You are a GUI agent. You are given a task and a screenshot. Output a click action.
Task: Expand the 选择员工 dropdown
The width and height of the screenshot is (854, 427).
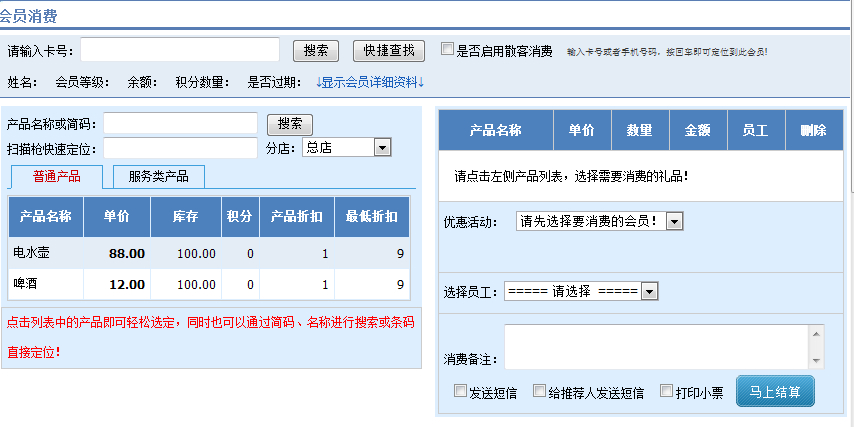[649, 291]
